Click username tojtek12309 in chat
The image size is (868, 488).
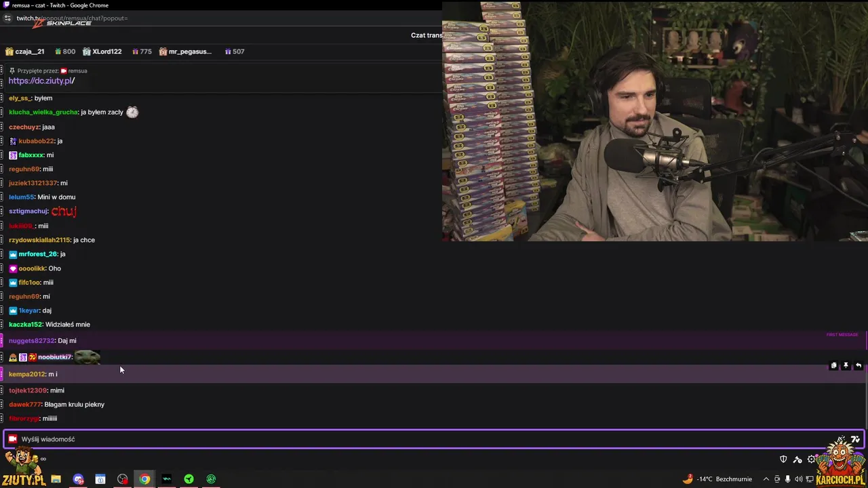click(28, 390)
